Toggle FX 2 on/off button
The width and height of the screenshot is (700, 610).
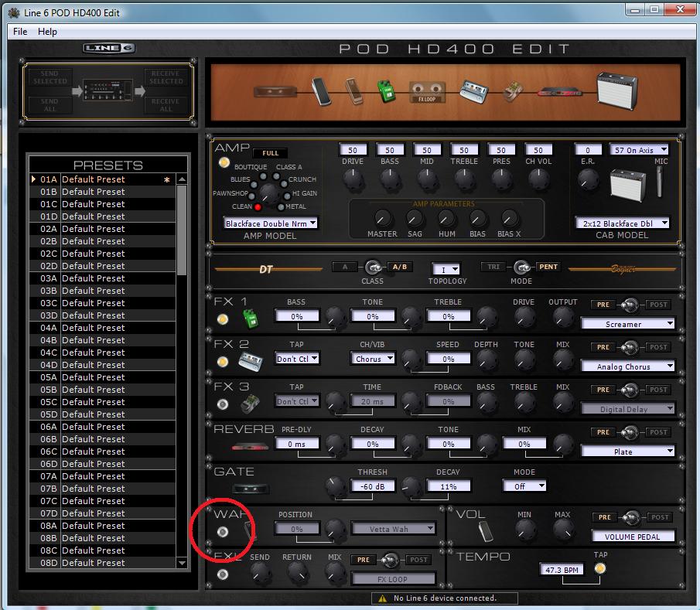[x=222, y=362]
